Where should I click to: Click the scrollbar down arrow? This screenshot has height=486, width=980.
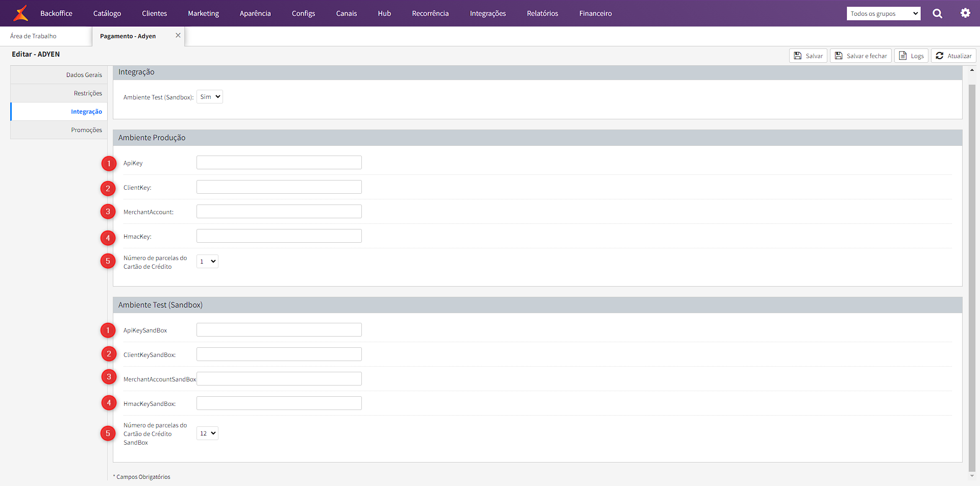click(972, 476)
